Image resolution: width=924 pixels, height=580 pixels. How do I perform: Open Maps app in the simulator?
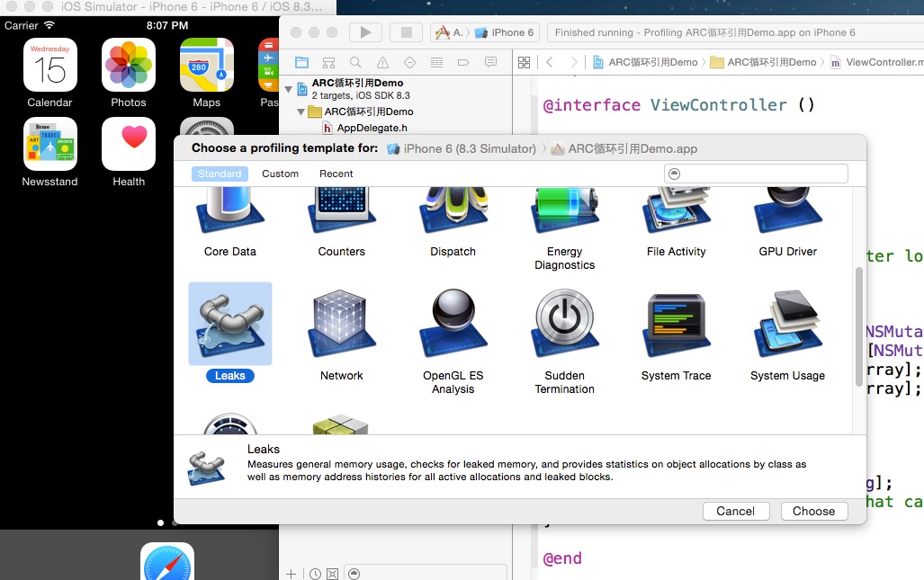click(206, 73)
